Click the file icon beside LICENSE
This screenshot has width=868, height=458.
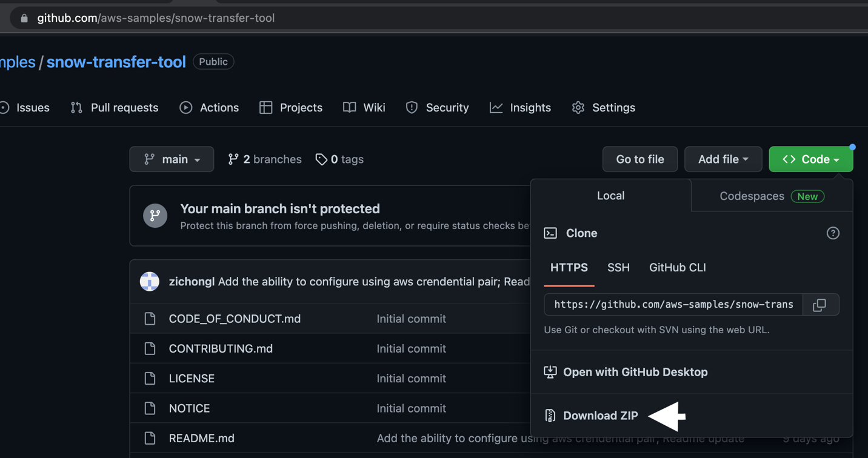coord(150,378)
